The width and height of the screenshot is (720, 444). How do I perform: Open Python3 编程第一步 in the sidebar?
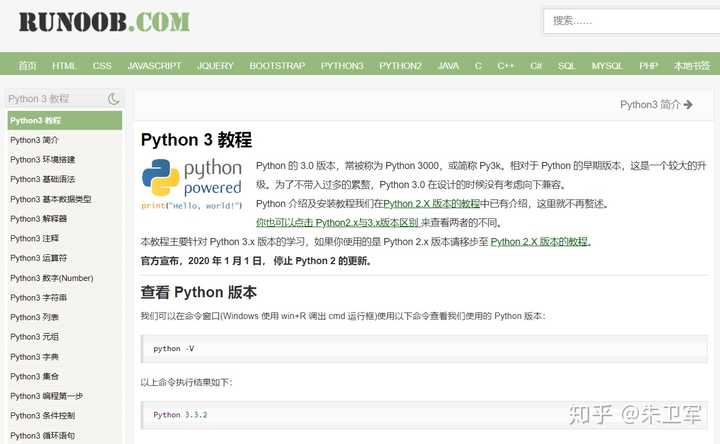[x=46, y=396]
